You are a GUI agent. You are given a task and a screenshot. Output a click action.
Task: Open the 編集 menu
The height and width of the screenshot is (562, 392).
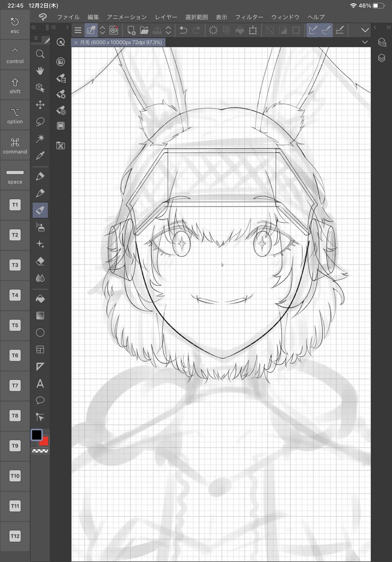pyautogui.click(x=93, y=17)
